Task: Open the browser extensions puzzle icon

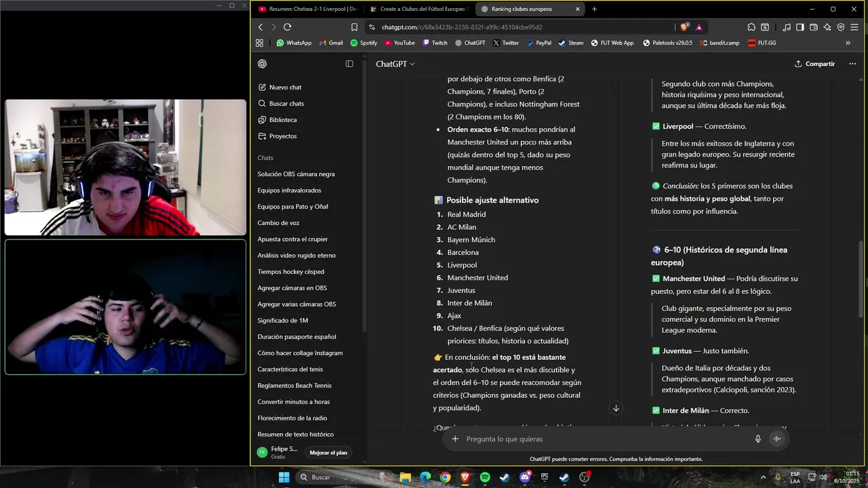Action: [x=751, y=27]
